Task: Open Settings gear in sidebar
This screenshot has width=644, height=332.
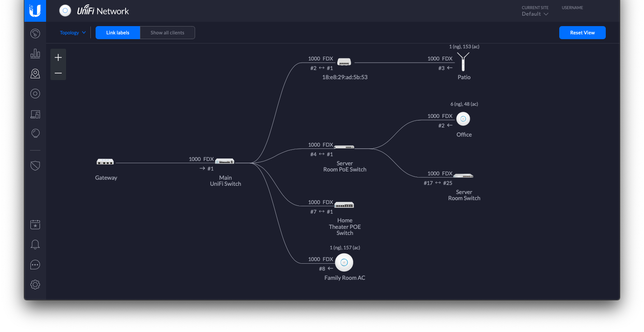Action: [x=35, y=285]
